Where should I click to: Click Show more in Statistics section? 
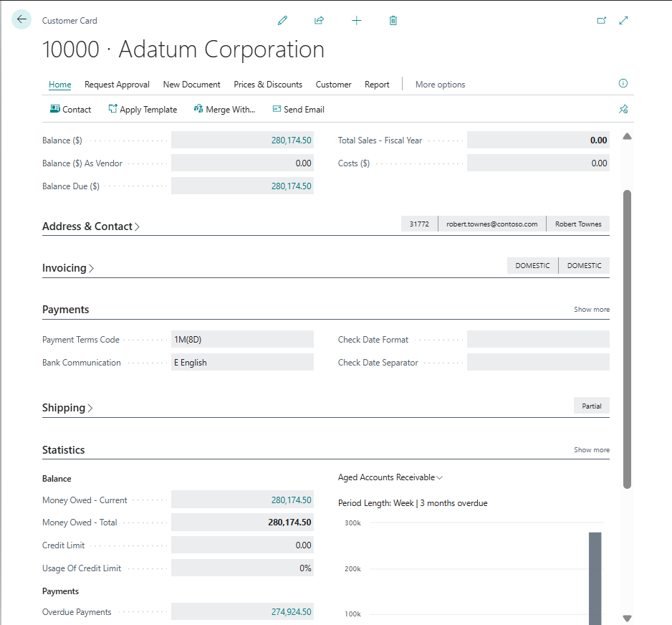click(x=592, y=450)
